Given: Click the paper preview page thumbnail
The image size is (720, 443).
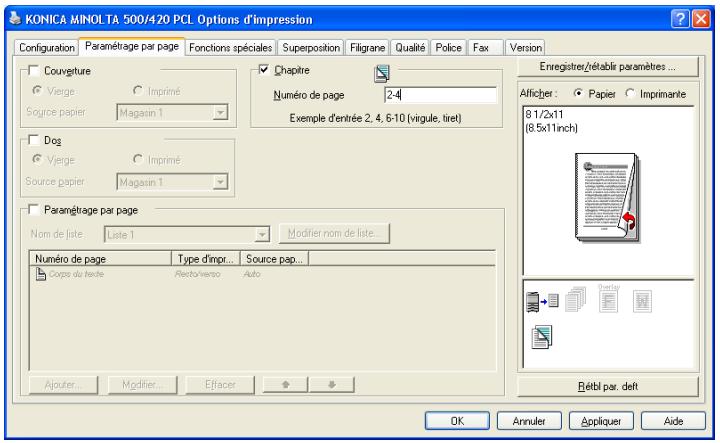Looking at the screenshot, I should 607,198.
